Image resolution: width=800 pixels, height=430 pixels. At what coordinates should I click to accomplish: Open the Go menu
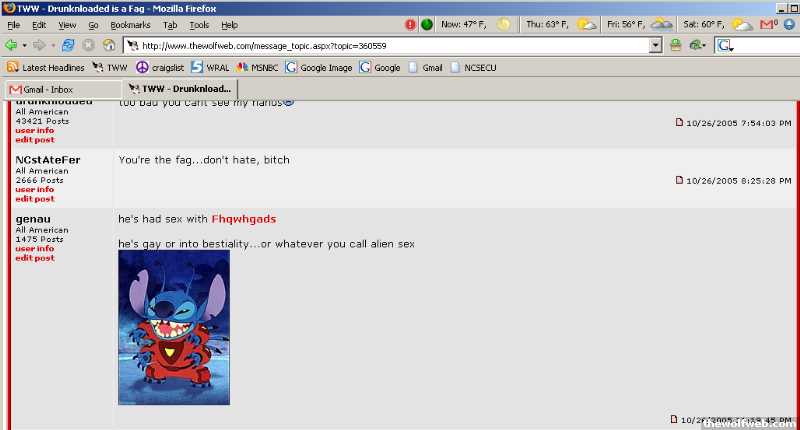(93, 25)
